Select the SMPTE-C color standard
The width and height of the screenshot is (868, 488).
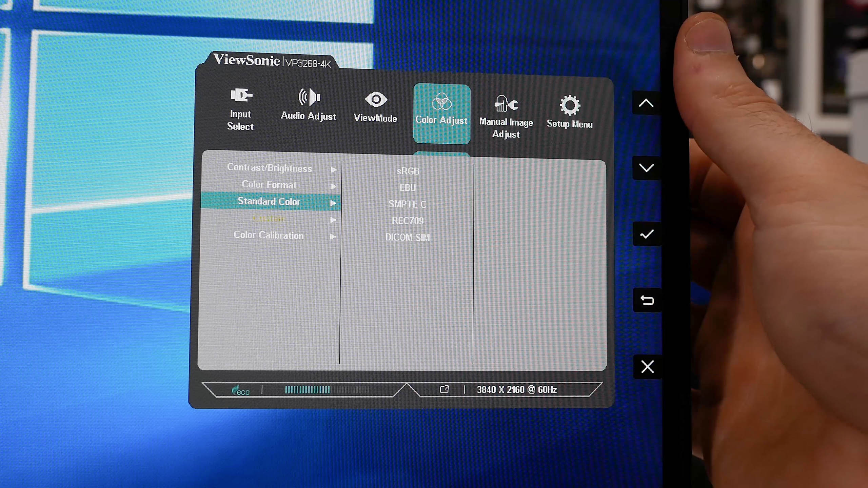click(x=407, y=204)
